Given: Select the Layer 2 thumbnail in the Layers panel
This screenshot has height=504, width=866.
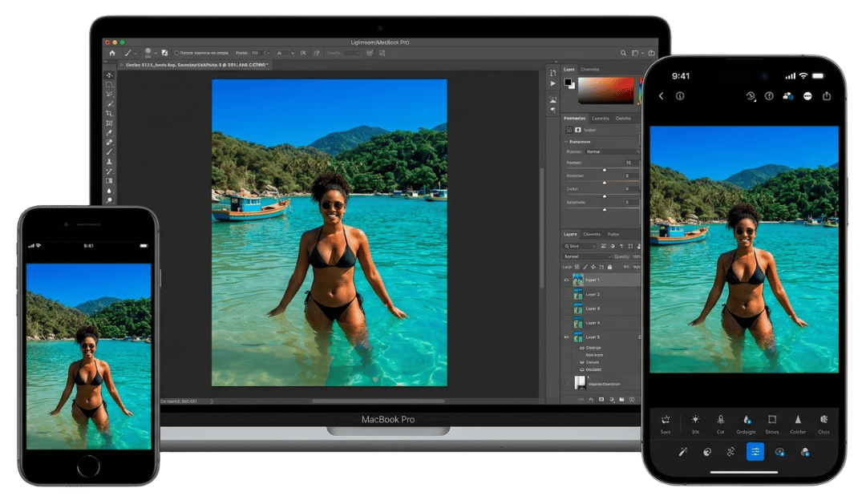Looking at the screenshot, I should pyautogui.click(x=577, y=295).
